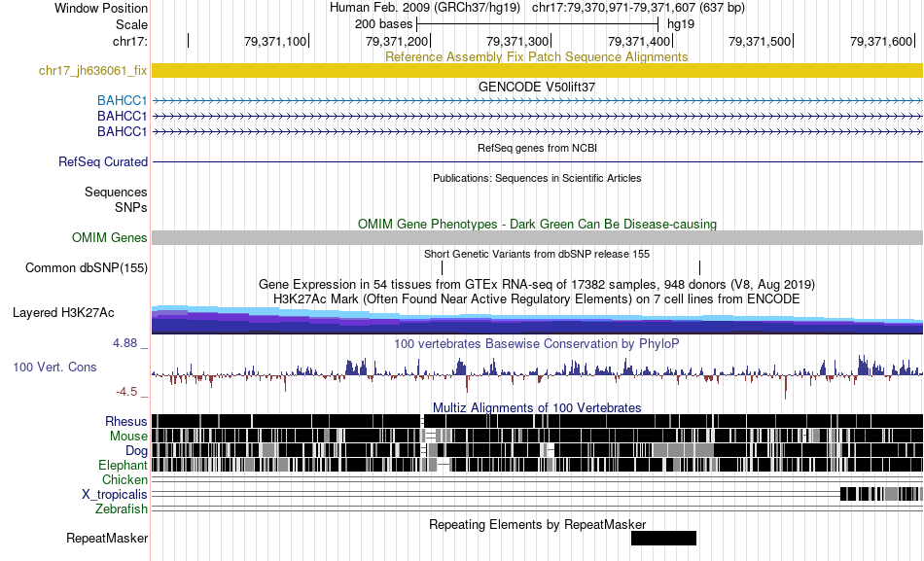Click the yellow fix patch alignment bar
Screen dimensions: 924x561
537,71
